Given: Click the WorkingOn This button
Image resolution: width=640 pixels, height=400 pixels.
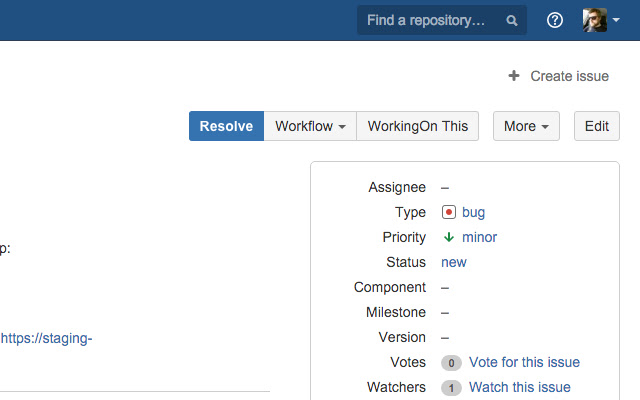Looking at the screenshot, I should [418, 126].
